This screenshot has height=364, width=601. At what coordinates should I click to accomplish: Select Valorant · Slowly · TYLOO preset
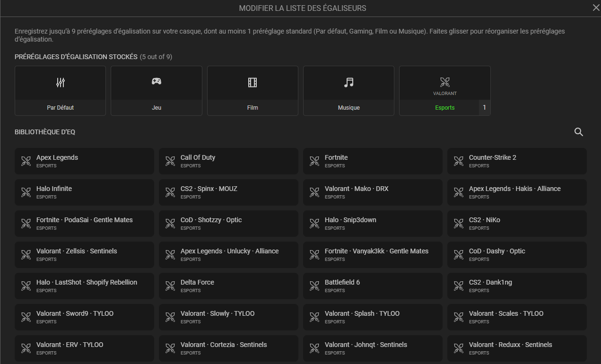point(228,317)
